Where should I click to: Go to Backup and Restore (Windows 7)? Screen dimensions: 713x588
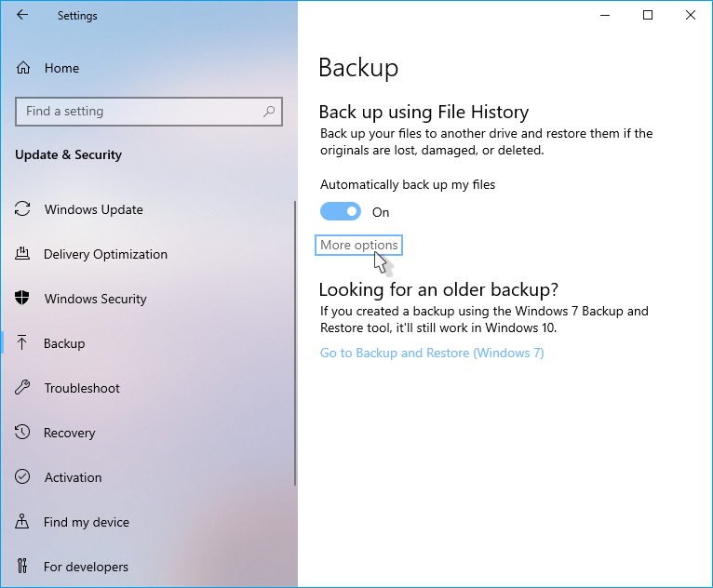[x=432, y=353]
